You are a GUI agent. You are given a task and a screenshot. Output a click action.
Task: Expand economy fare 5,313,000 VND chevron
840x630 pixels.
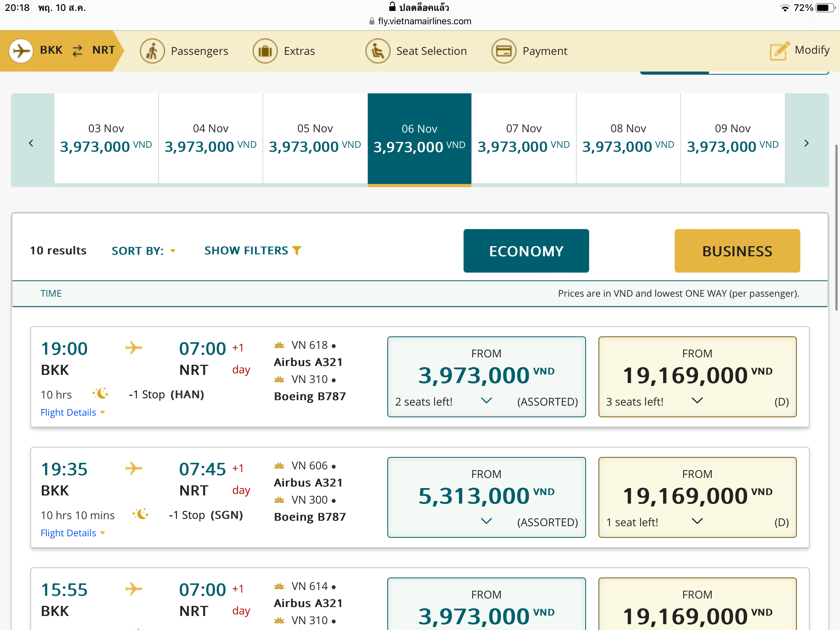coord(486,521)
